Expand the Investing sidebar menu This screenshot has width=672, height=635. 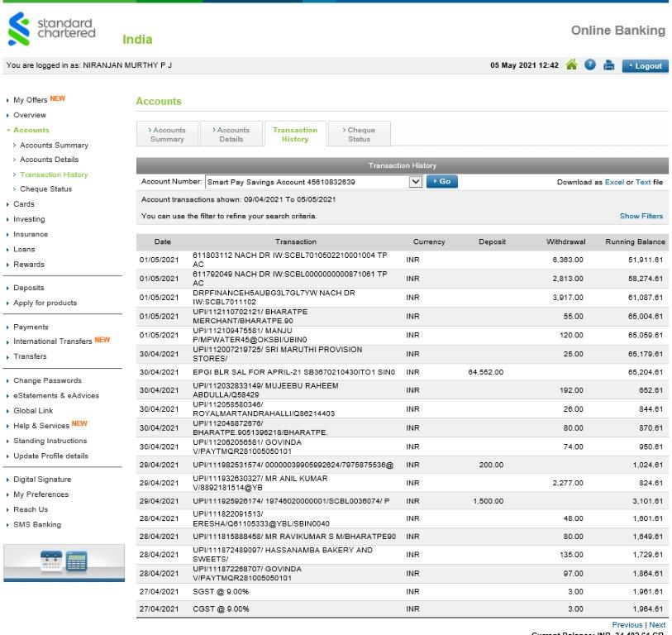(29, 219)
